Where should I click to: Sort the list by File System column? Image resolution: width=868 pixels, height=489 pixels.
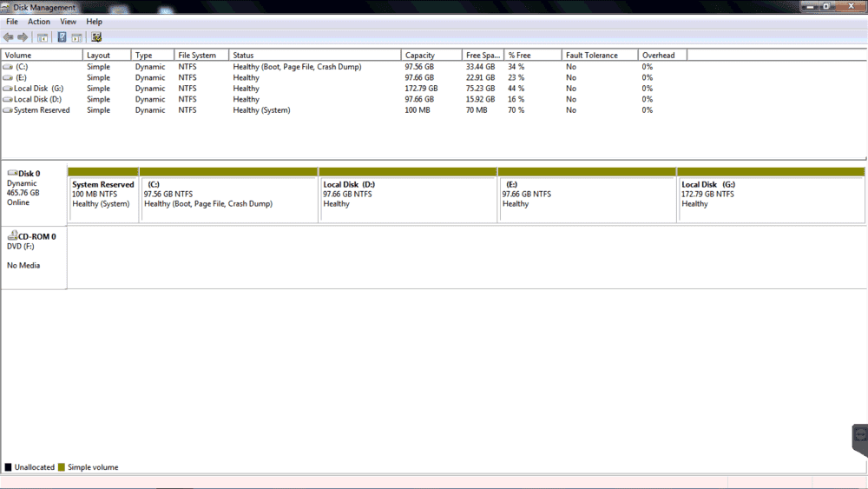197,56
